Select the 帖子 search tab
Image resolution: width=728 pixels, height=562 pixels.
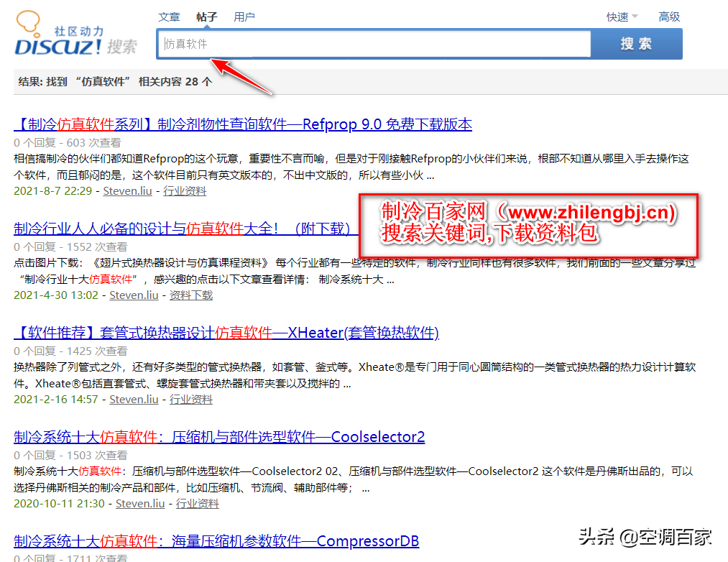(x=206, y=17)
